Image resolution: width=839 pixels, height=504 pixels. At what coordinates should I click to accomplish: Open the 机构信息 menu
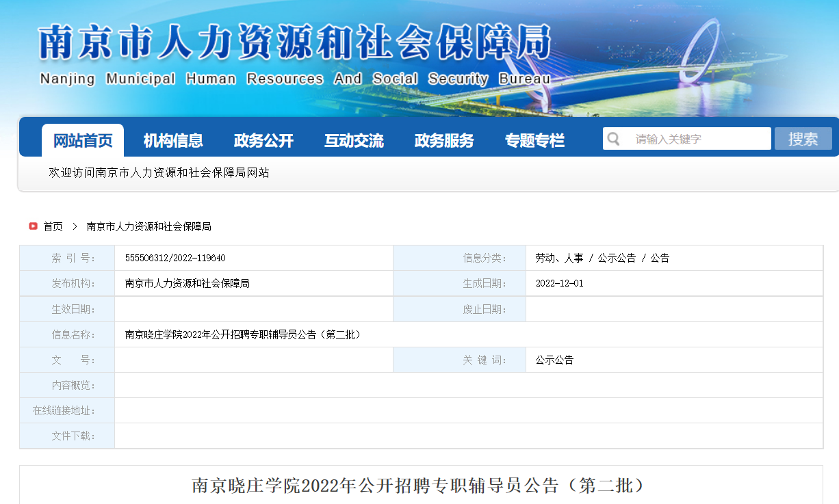click(173, 141)
